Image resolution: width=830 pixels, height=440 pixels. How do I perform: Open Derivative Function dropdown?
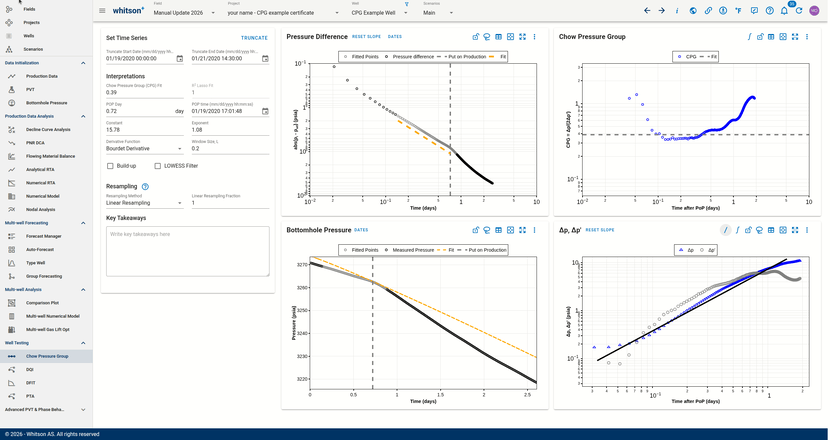[145, 149]
